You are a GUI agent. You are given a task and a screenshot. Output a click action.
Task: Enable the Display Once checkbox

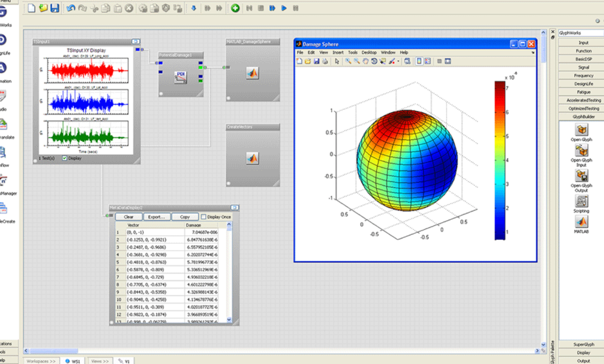point(203,217)
